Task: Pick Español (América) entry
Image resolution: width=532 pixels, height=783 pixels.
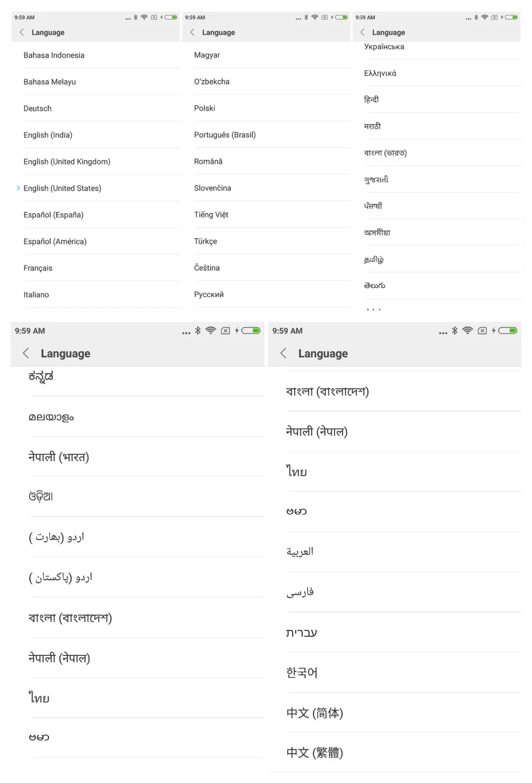Action: click(x=96, y=241)
